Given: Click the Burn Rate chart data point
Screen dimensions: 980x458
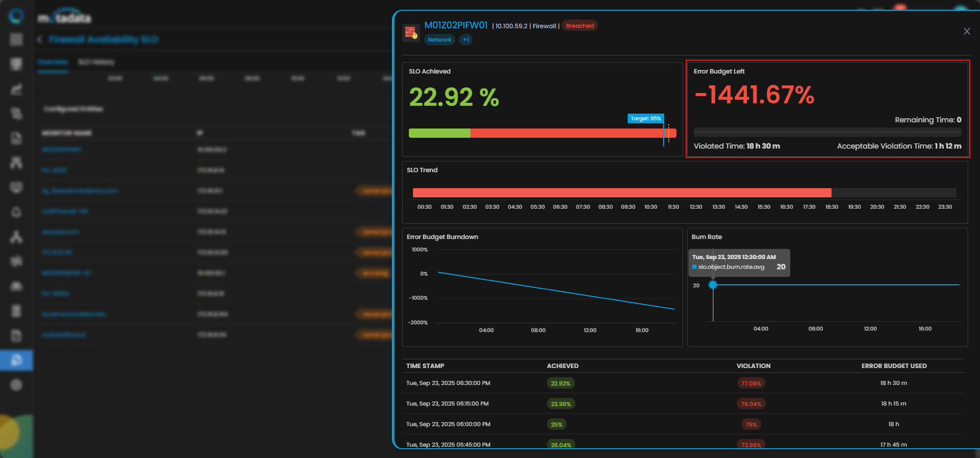Looking at the screenshot, I should [713, 285].
